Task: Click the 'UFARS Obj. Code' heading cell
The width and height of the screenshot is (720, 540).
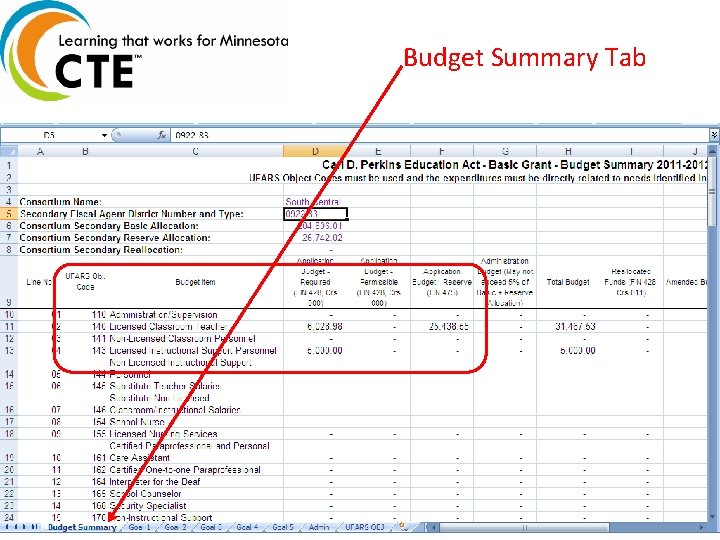Action: (x=85, y=282)
